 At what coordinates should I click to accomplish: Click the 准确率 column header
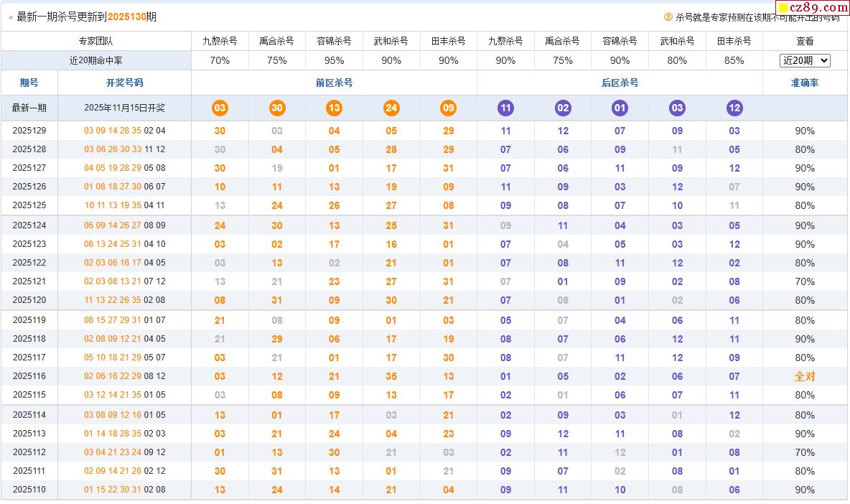tap(805, 83)
